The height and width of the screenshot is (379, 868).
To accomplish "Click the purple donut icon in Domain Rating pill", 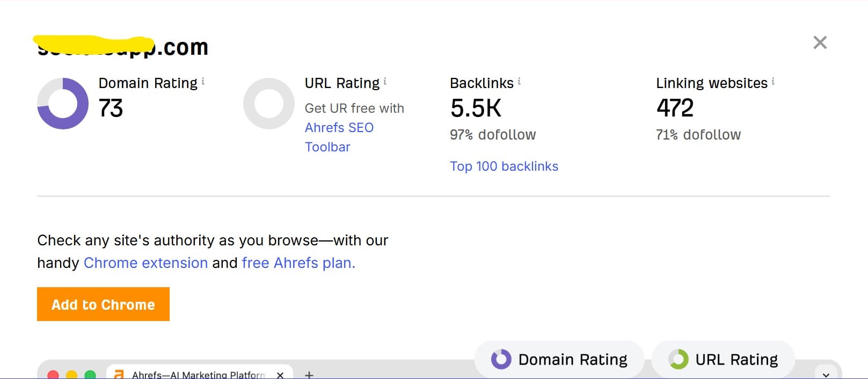I will click(501, 359).
